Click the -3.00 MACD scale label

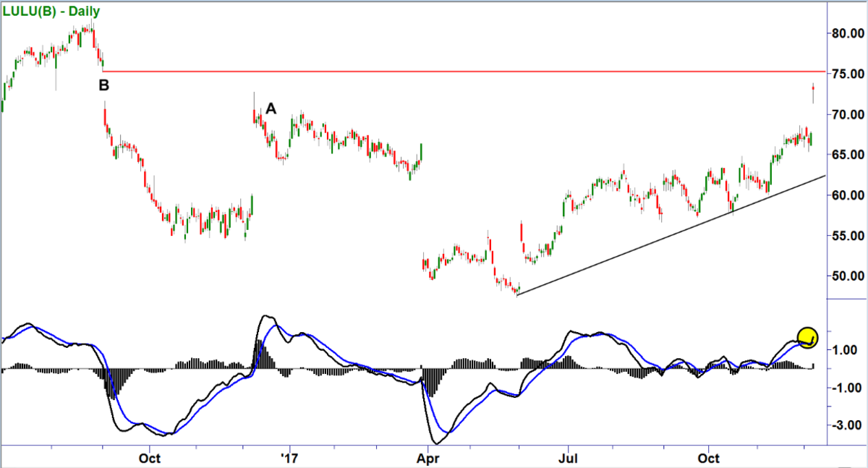pos(846,426)
